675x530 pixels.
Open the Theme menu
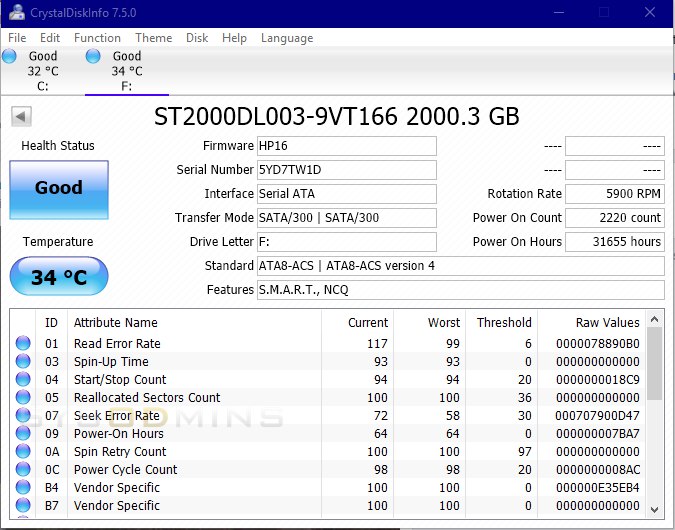click(x=154, y=38)
